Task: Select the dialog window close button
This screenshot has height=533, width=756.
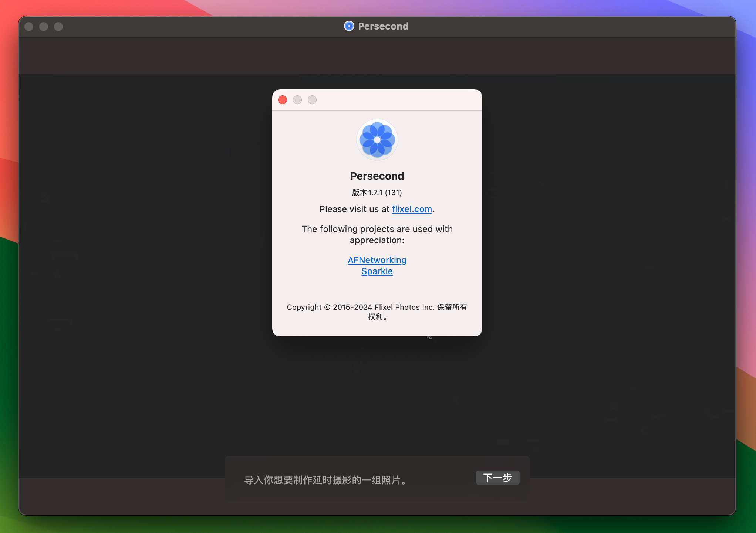Action: coord(283,100)
